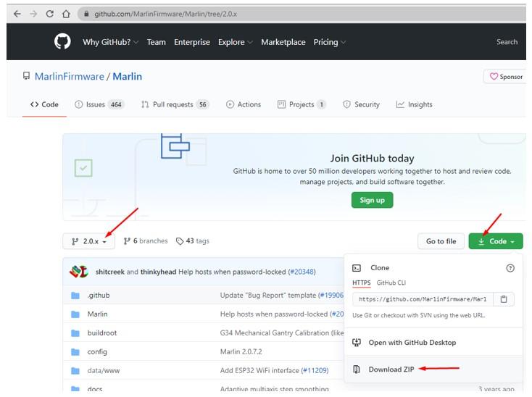Switch to the Projects tab
This screenshot has width=532, height=397.
302,104
